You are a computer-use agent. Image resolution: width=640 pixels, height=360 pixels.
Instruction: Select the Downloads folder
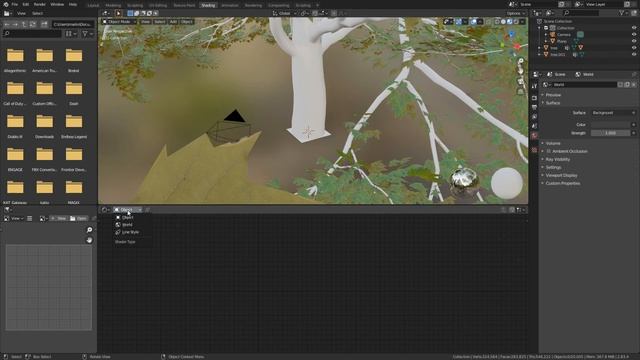point(44,126)
